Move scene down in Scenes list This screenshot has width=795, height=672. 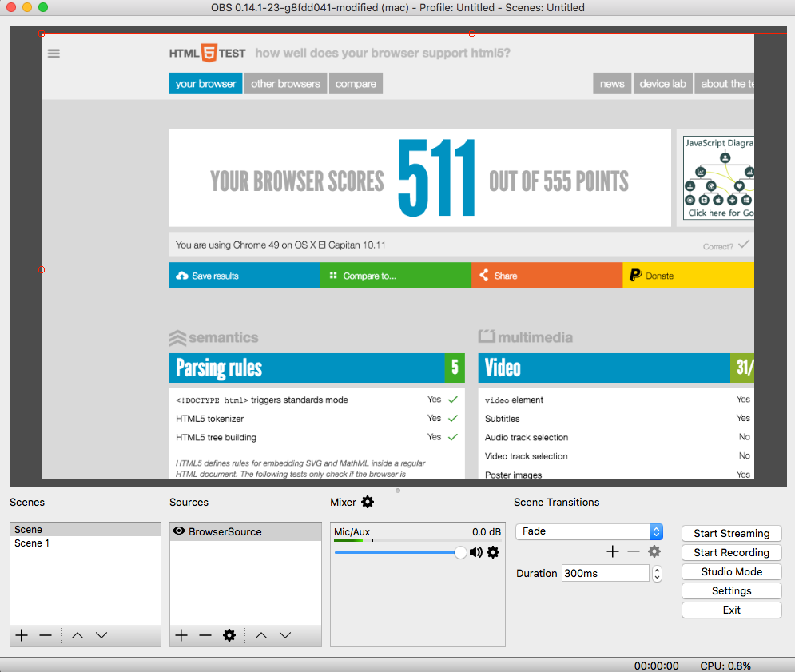pos(101,635)
